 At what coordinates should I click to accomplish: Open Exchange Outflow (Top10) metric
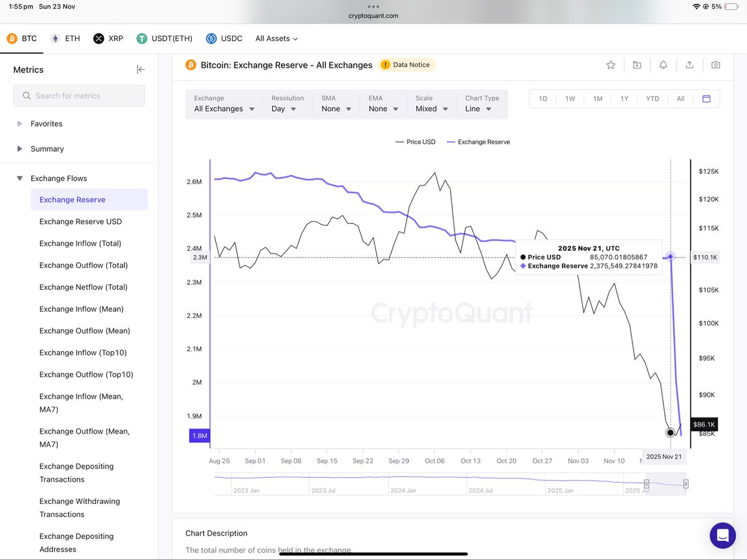(86, 374)
